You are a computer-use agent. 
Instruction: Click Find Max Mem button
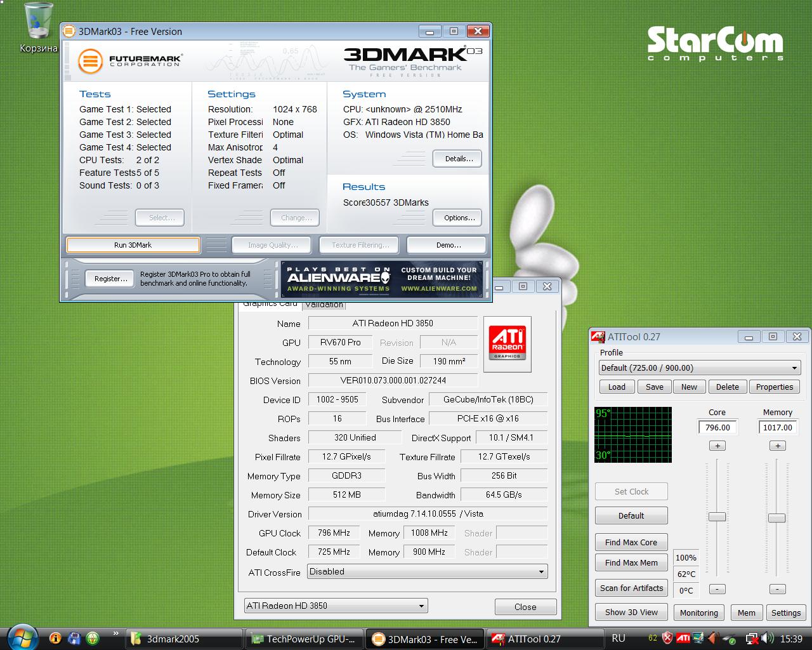631,562
